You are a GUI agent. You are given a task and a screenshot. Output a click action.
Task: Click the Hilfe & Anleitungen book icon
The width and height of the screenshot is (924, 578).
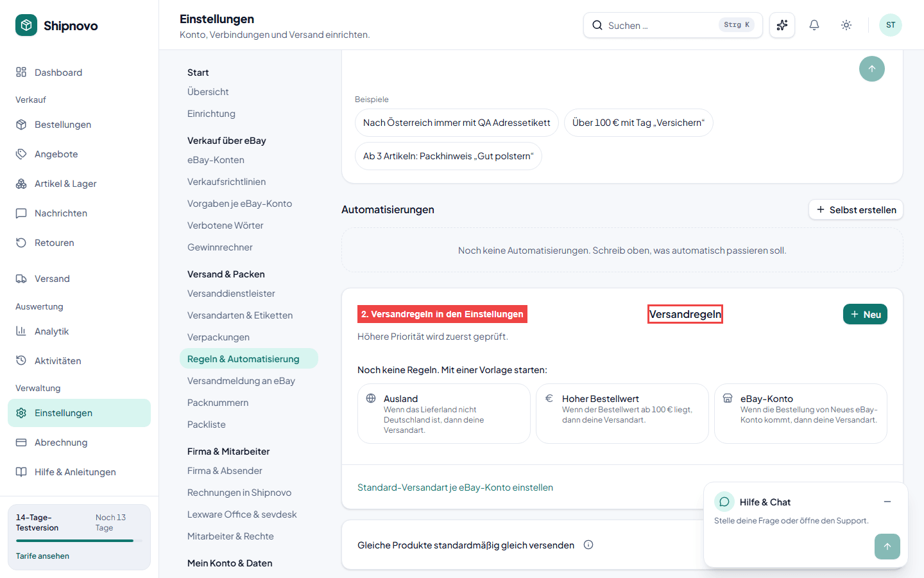[x=21, y=472]
